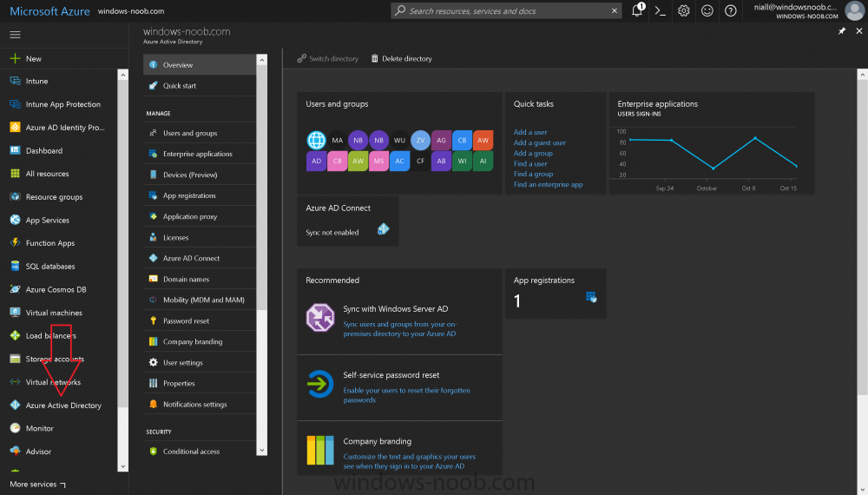The width and height of the screenshot is (868, 495).
Task: Open portal settings gear icon
Action: pyautogui.click(x=684, y=10)
